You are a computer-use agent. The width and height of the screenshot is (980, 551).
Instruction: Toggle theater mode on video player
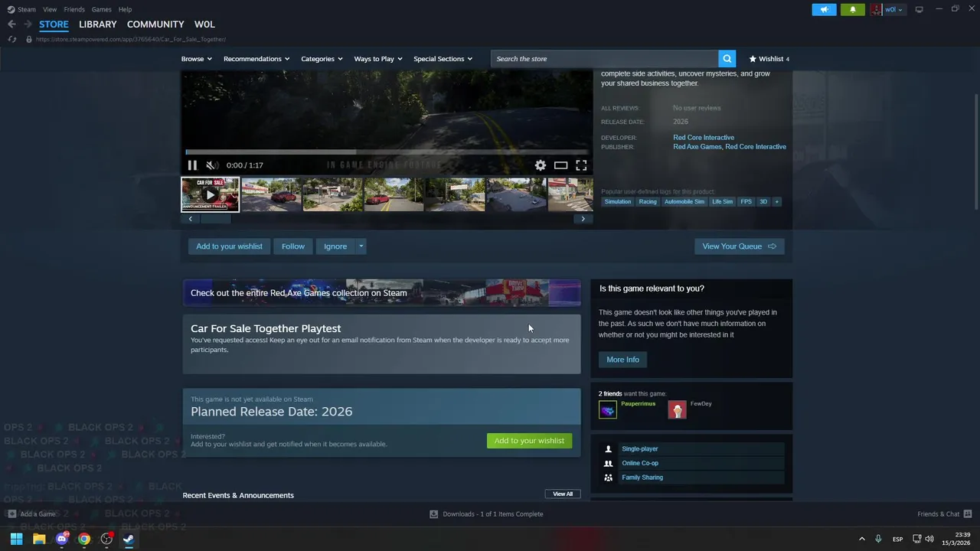pos(561,165)
